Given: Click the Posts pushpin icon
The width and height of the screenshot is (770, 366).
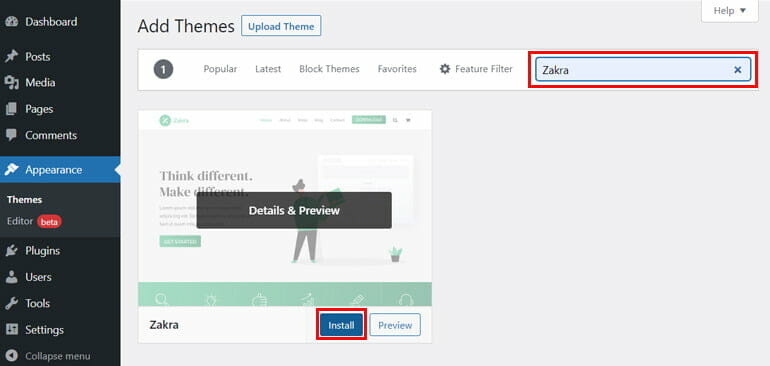Looking at the screenshot, I should pyautogui.click(x=11, y=56).
